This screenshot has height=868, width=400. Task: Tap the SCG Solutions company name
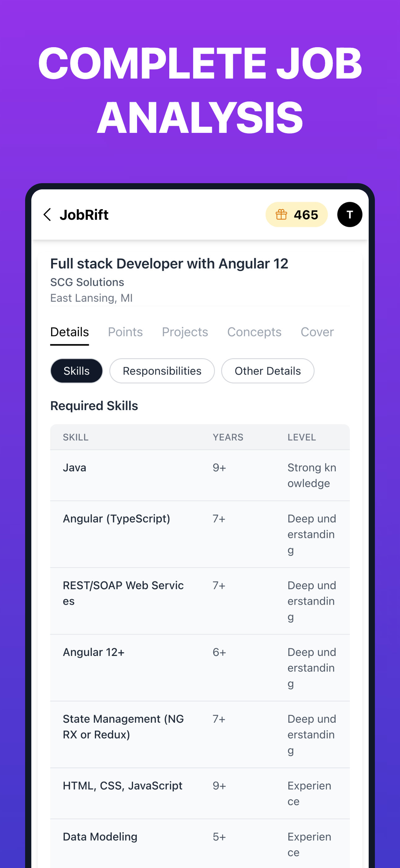click(x=87, y=283)
